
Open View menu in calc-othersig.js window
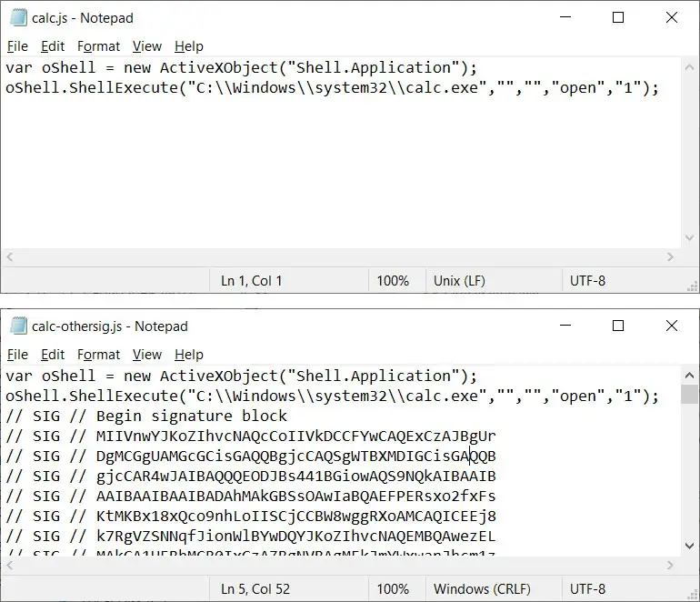pyautogui.click(x=147, y=355)
